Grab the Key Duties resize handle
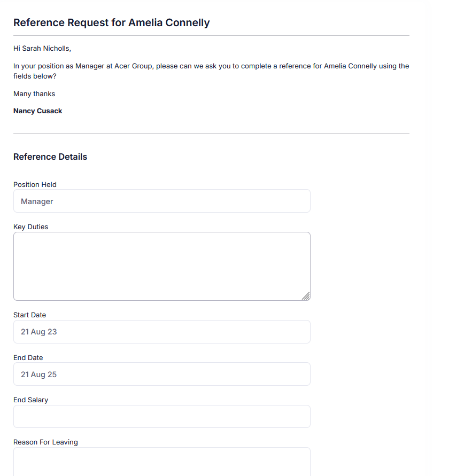Image resolution: width=472 pixels, height=476 pixels. (x=306, y=296)
